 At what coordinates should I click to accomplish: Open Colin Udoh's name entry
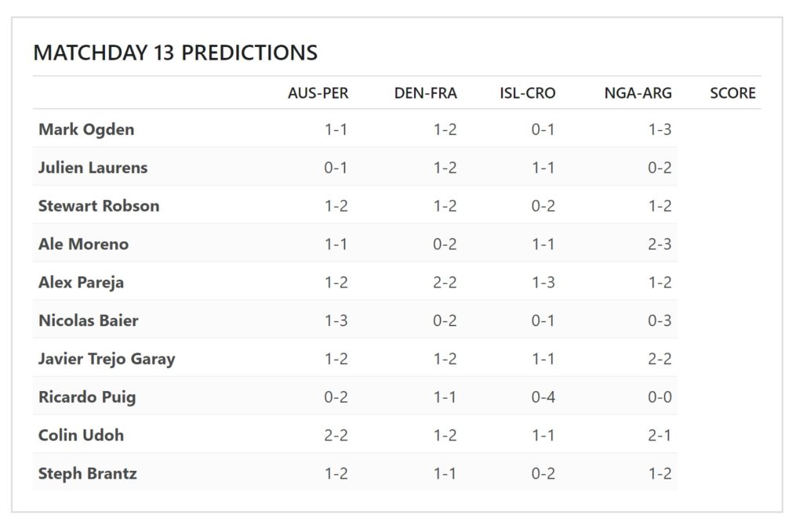81,436
